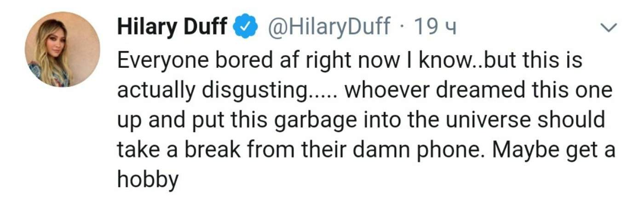Image resolution: width=644 pixels, height=199 pixels.
Task: Click the word 'whoever' in the tweet
Action: click(385, 90)
